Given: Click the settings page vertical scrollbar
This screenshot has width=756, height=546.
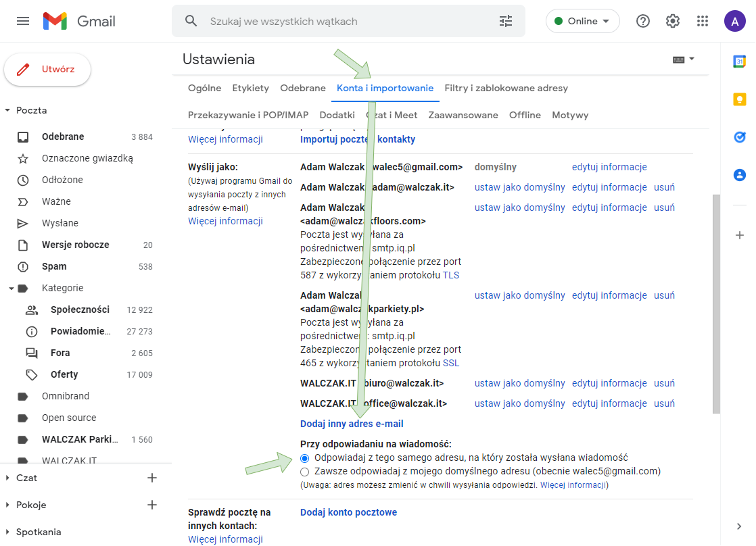Looking at the screenshot, I should [717, 303].
